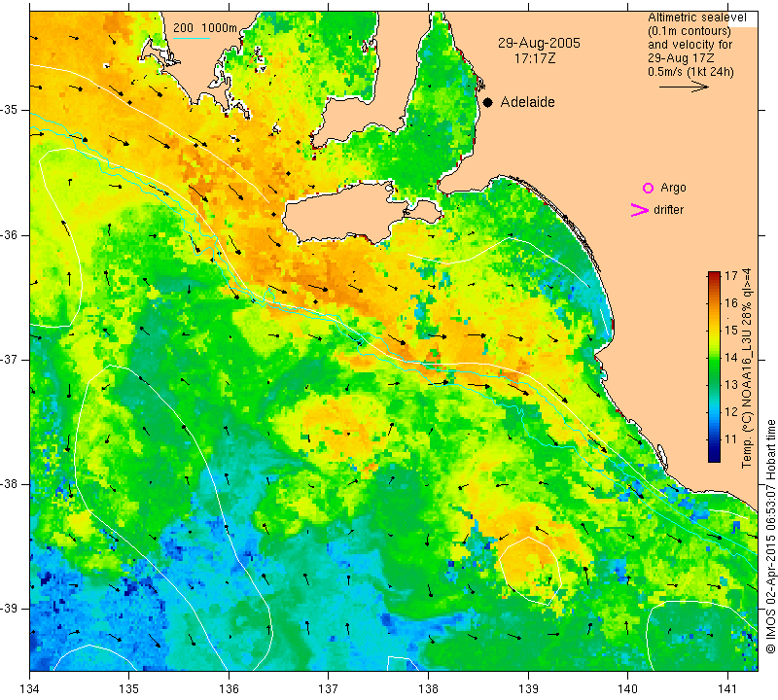The height and width of the screenshot is (700, 778).
Task: Click the latitude axis label -36
Action: coord(9,234)
